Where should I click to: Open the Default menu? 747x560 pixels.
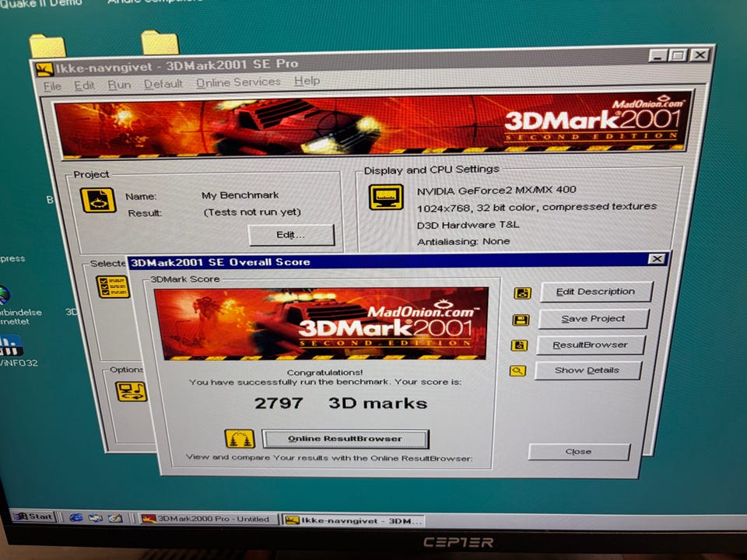pyautogui.click(x=163, y=84)
